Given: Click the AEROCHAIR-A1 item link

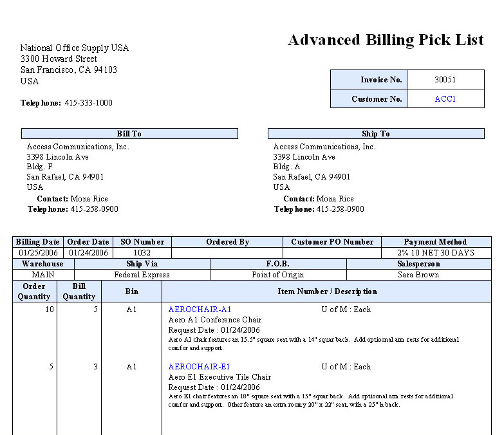Looking at the screenshot, I should pyautogui.click(x=200, y=310).
